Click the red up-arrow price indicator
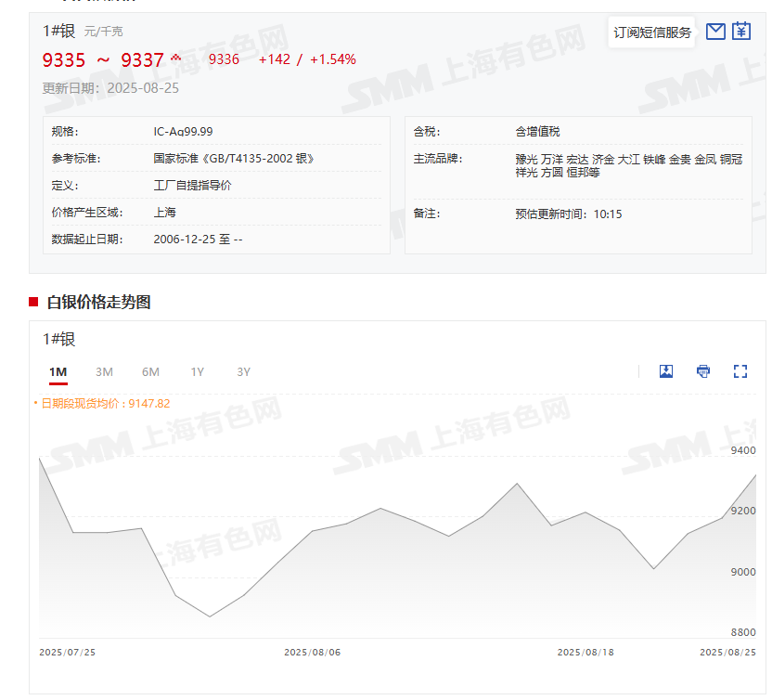 click(x=175, y=58)
